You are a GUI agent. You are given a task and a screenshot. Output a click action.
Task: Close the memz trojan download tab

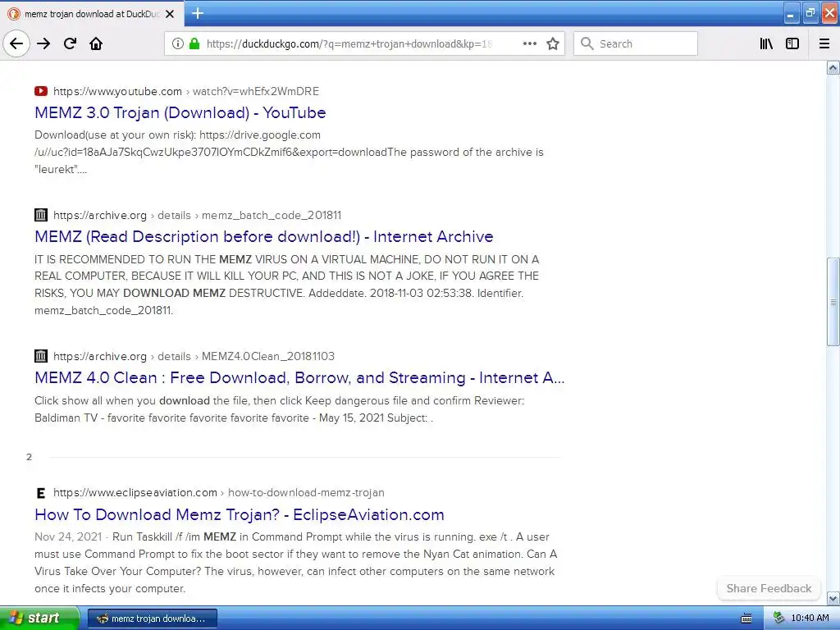[170, 14]
